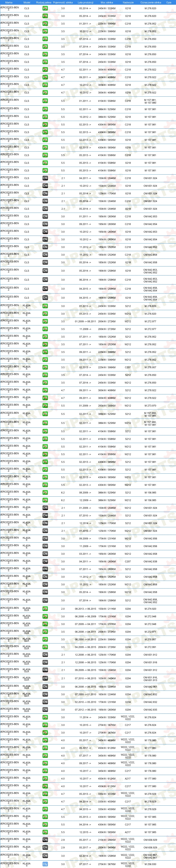Click petrol icon in GLK 2.0 M 274.920 row
Image resolution: width=176 pixels, height=868 pixels.
(45, 609)
